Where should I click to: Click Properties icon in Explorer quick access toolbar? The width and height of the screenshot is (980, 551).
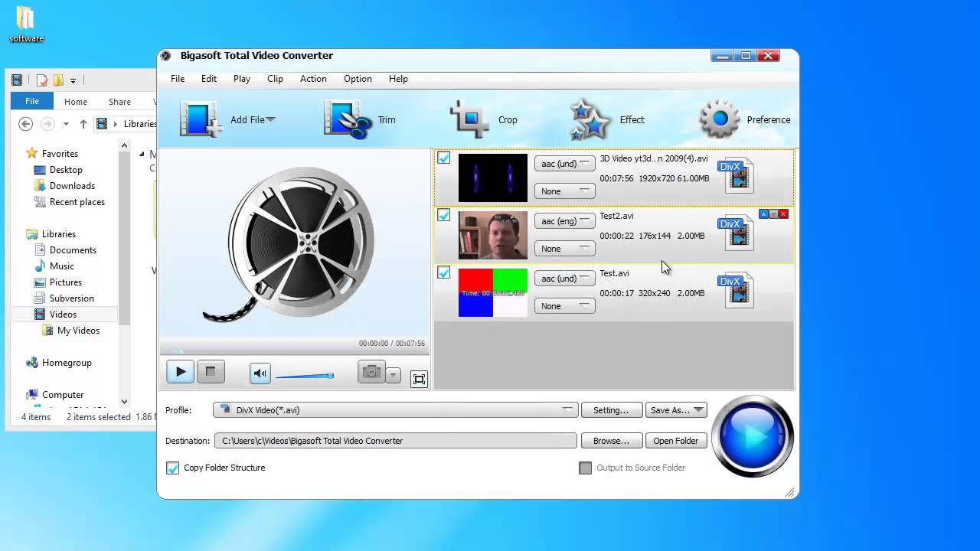42,80
